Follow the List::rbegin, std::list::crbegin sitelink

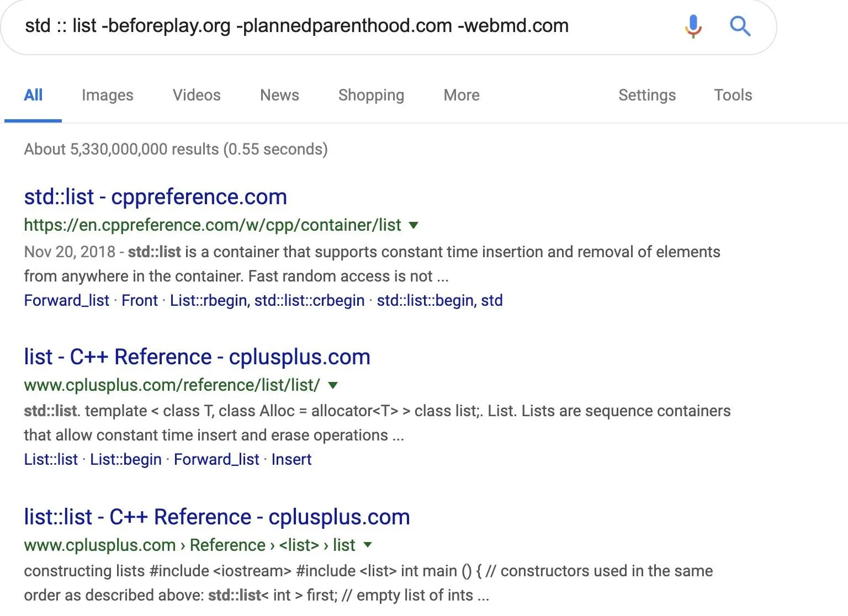267,300
